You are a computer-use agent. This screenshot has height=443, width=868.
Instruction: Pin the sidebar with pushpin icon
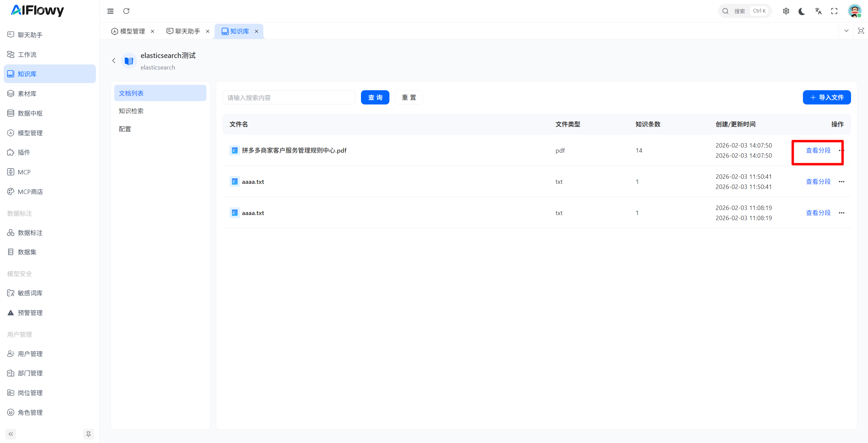click(88, 434)
